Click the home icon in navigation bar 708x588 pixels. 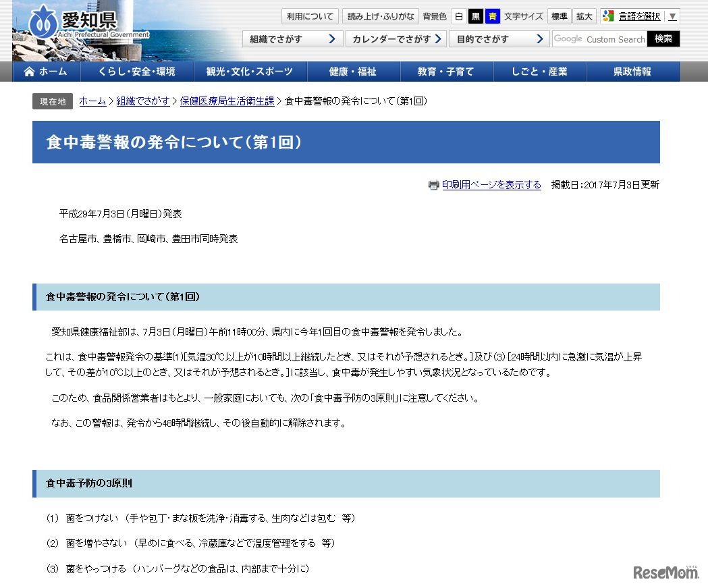tap(29, 72)
